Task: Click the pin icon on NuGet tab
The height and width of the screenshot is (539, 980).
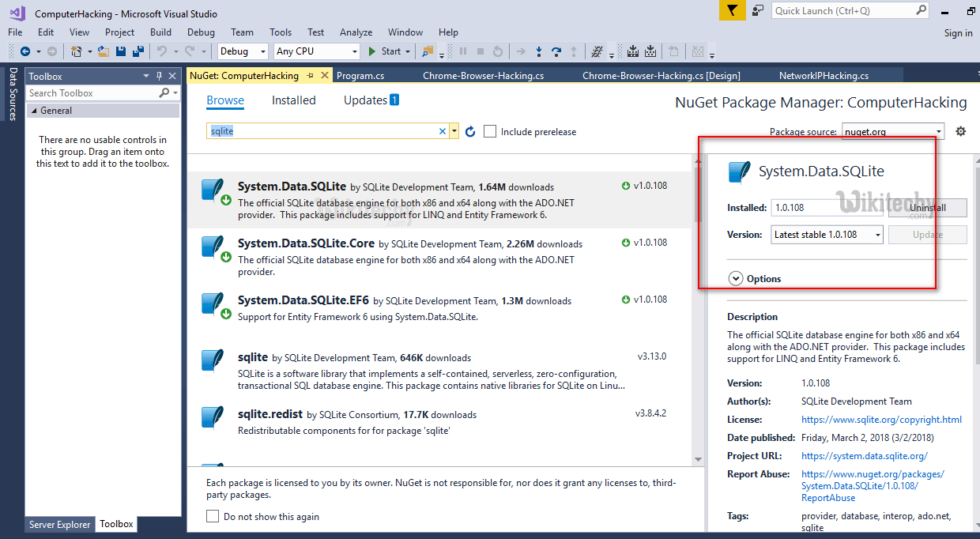Action: tap(310, 76)
